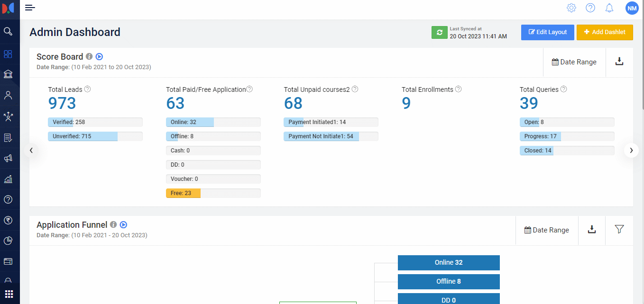Download the Score Board data
The width and height of the screenshot is (644, 304).
click(619, 62)
